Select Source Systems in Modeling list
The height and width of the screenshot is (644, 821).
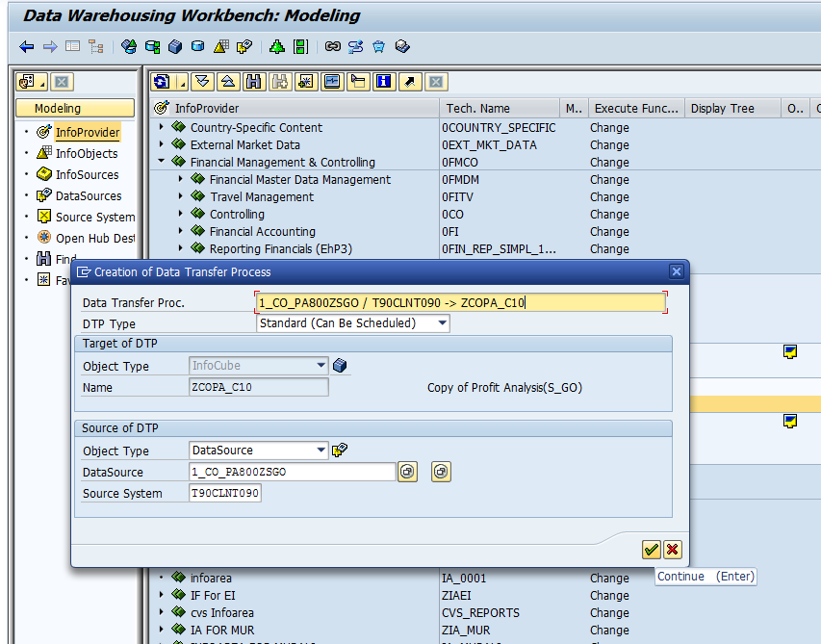[x=94, y=218]
